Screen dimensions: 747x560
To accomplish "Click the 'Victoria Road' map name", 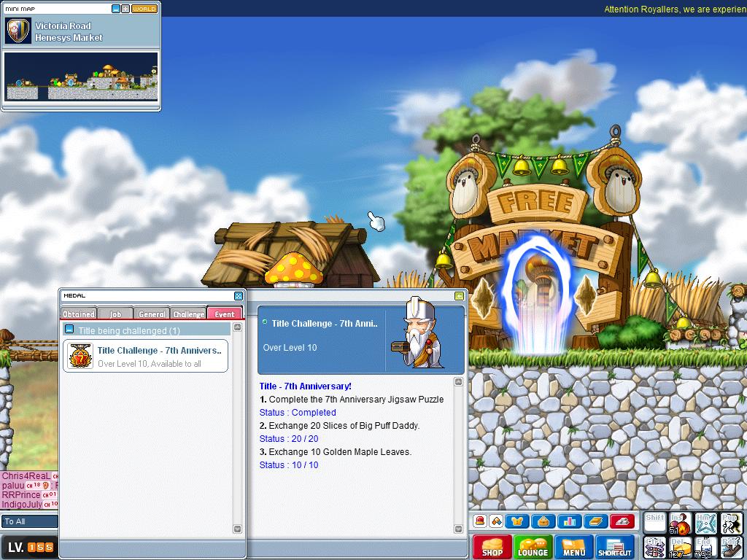I will [63, 26].
